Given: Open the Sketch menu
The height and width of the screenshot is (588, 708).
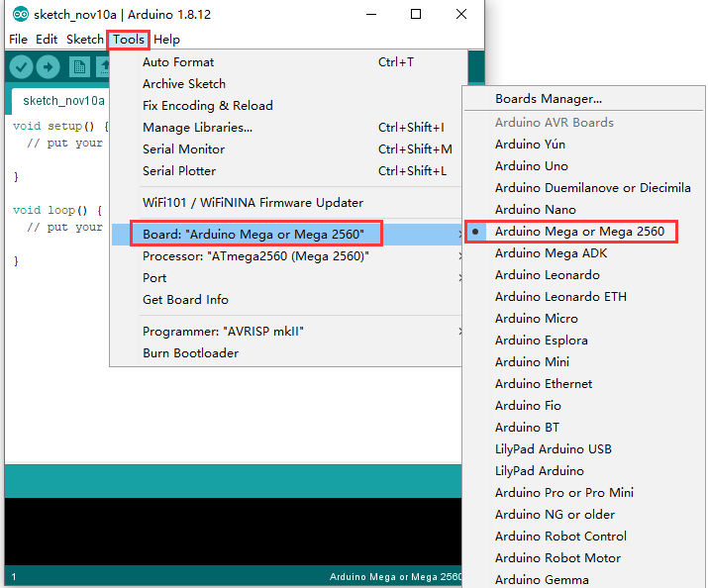Looking at the screenshot, I should point(84,40).
